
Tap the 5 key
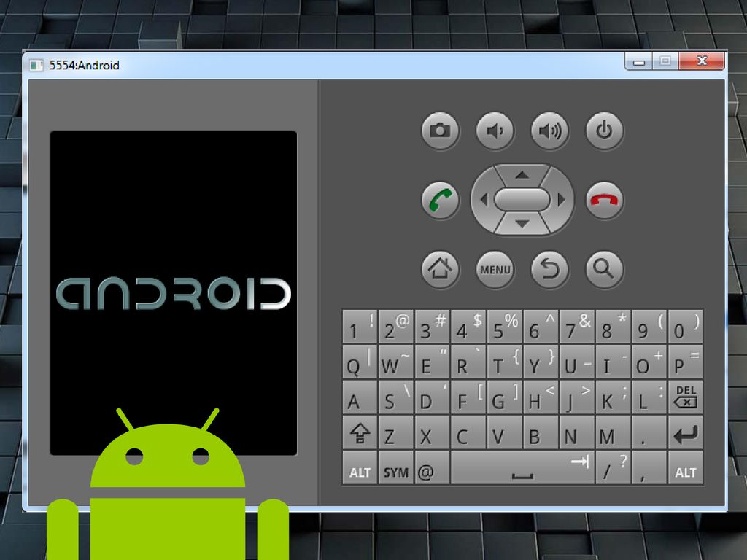(505, 326)
